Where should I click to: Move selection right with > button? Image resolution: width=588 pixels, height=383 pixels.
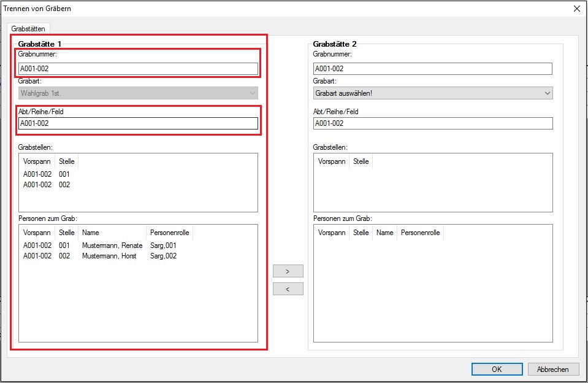(288, 271)
